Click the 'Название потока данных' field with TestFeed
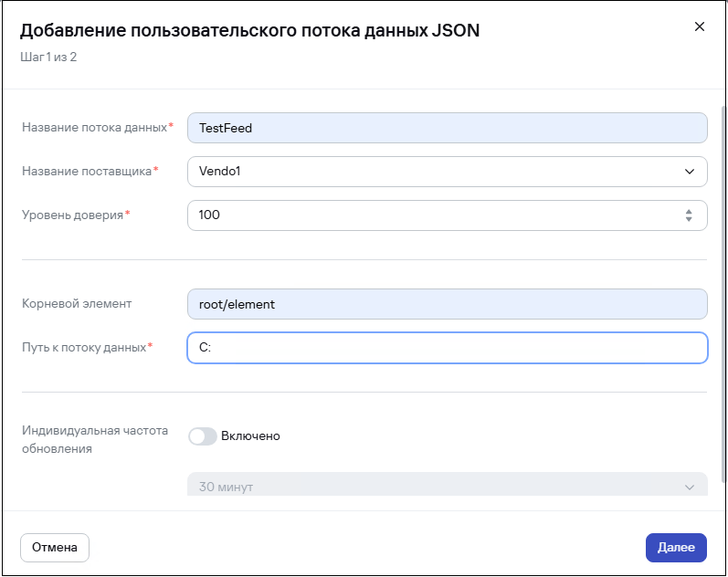This screenshot has width=728, height=577. point(447,128)
